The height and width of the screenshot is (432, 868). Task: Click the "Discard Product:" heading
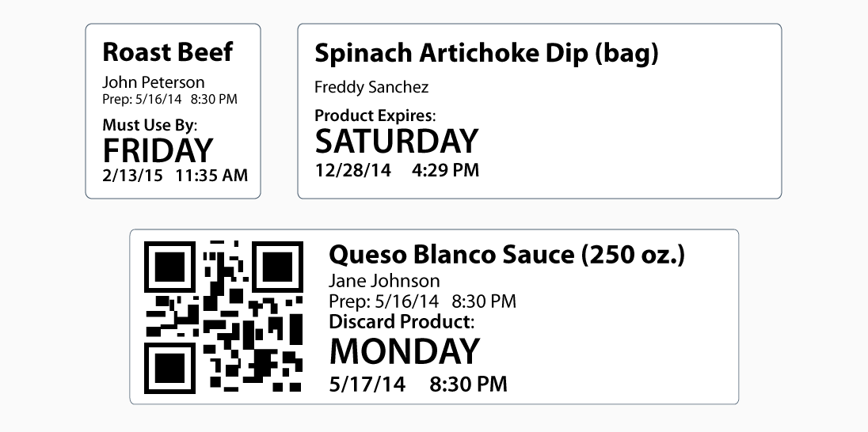click(401, 321)
